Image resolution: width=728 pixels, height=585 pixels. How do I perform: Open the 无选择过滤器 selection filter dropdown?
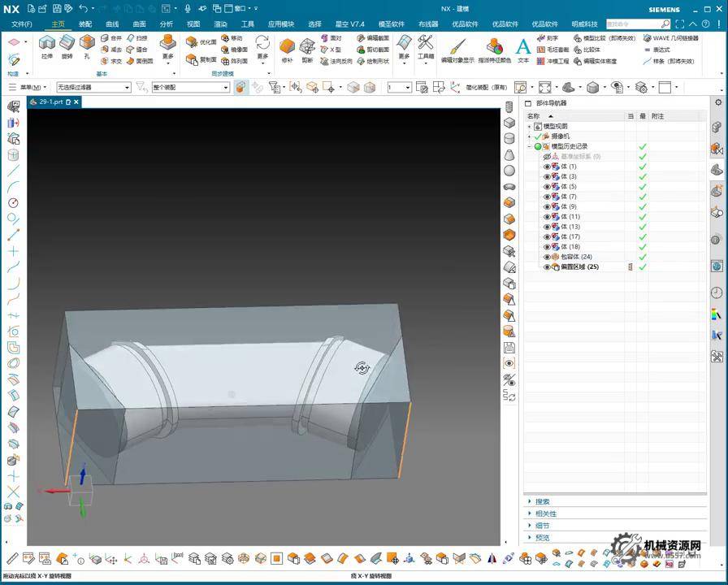coord(93,87)
